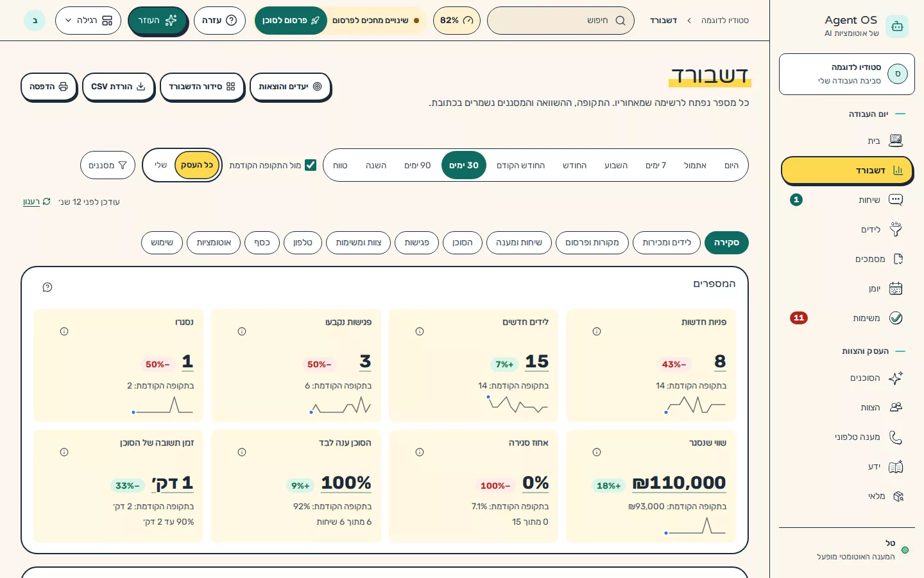Viewport: 924px width, 578px height.
Task: Switch the scope toggle to שלי
Action: [160, 165]
